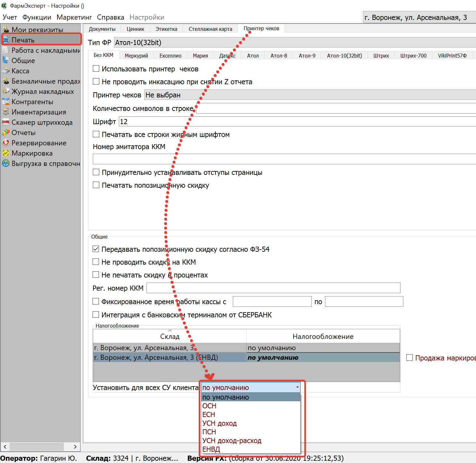The width and height of the screenshot is (476, 463).
Task: Select Журнал накладных in the sidebar
Action: (x=42, y=92)
